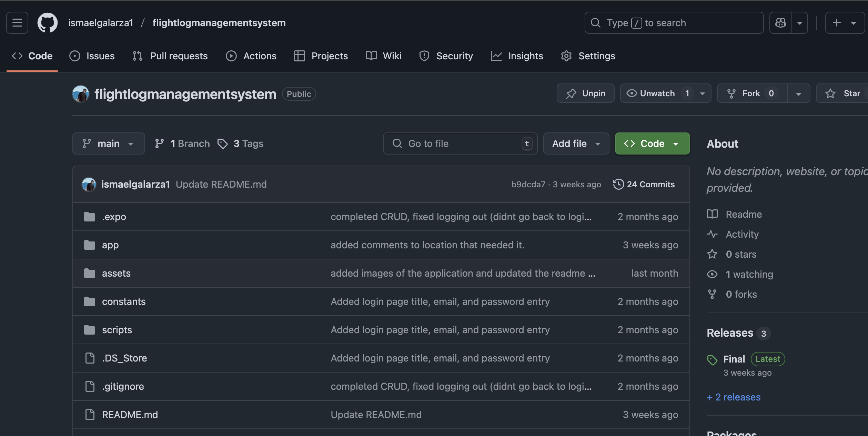Expand the create-new dropdown caret
Screen dimensions: 868x436
click(x=854, y=23)
